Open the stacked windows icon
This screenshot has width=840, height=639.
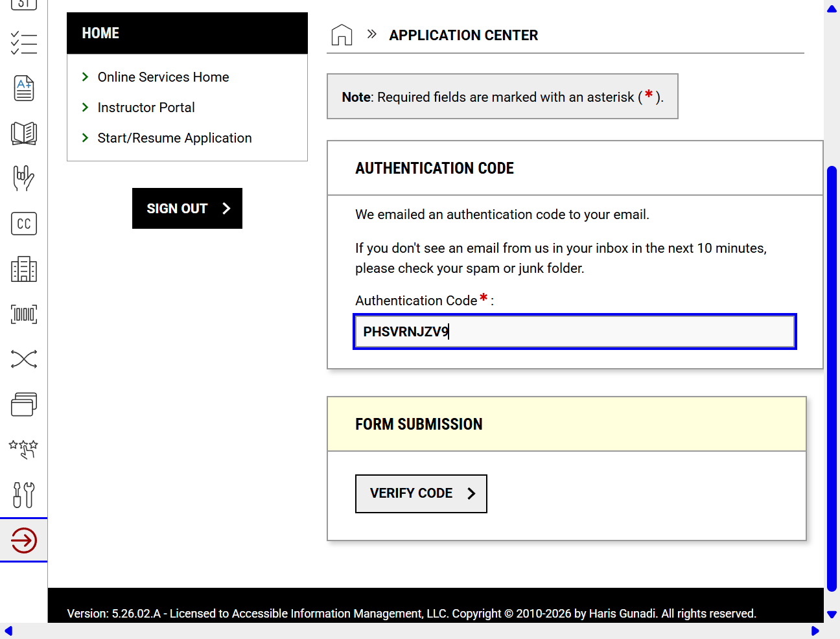point(24,404)
